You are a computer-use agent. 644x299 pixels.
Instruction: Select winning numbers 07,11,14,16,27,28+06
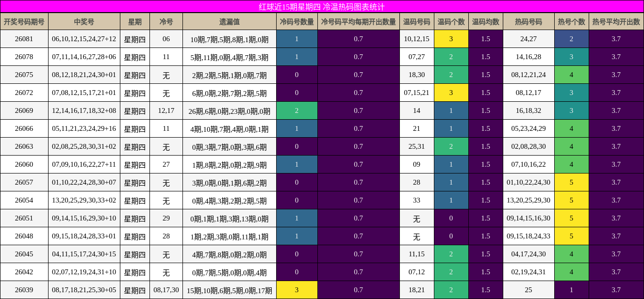point(84,57)
